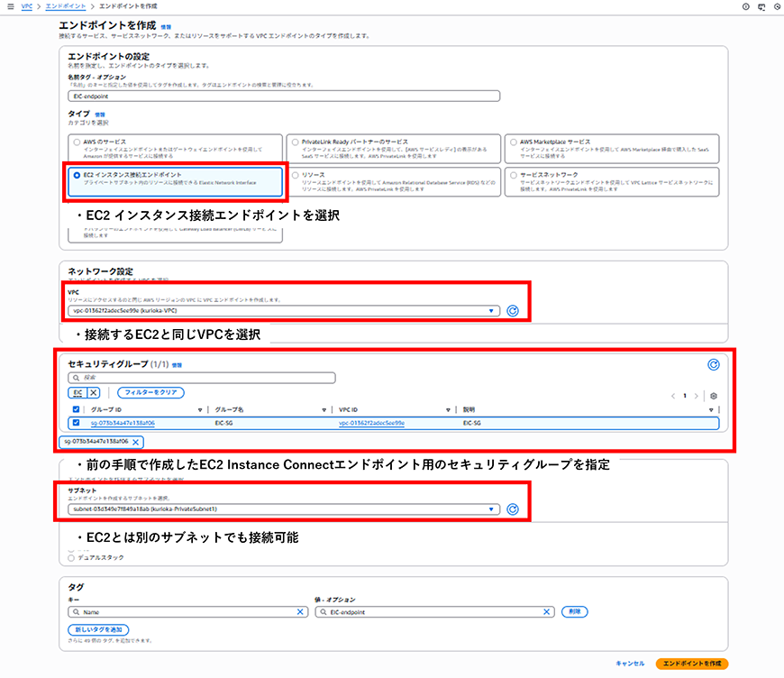Open the security group table preferences gear

pyautogui.click(x=714, y=397)
